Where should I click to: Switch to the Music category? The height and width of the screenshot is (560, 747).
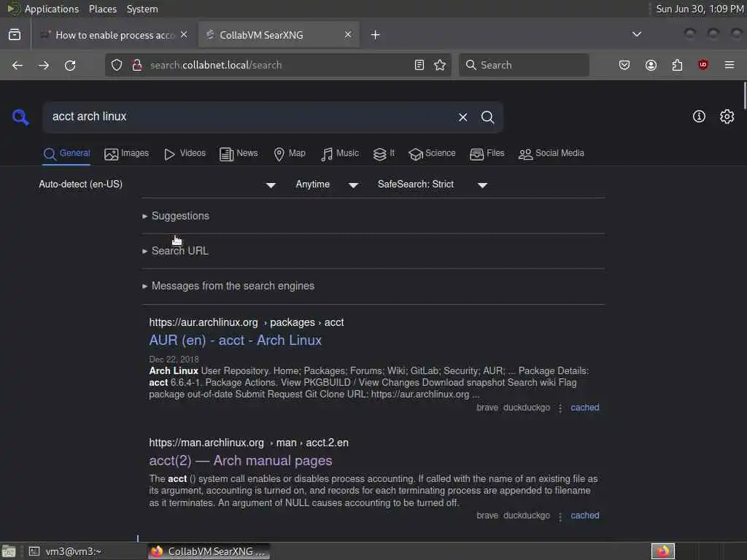[340, 153]
